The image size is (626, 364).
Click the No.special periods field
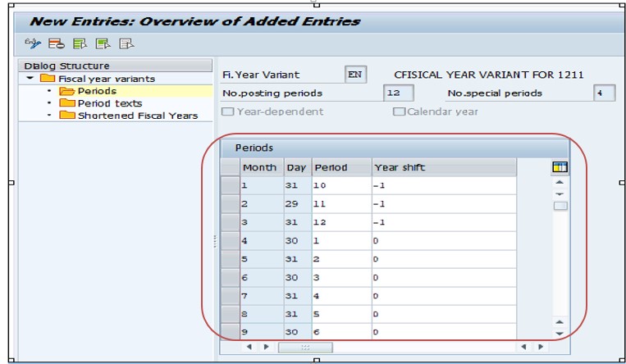coord(604,93)
